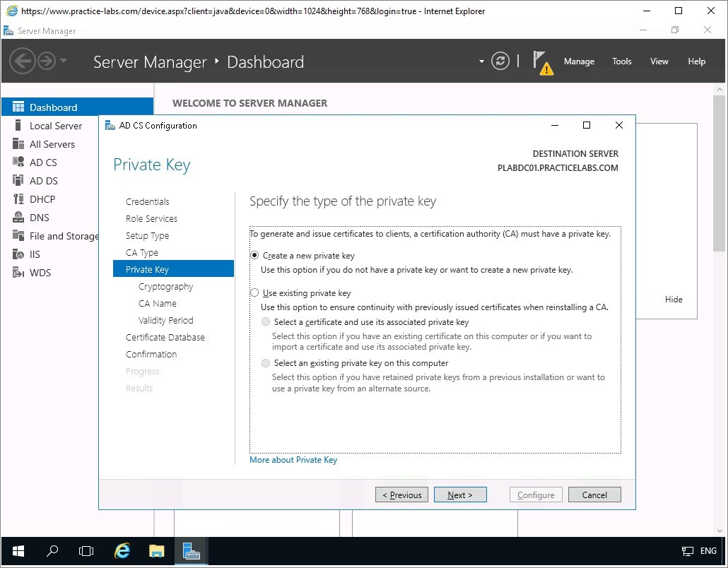Select Create a new private key
The width and height of the screenshot is (728, 568).
[255, 255]
